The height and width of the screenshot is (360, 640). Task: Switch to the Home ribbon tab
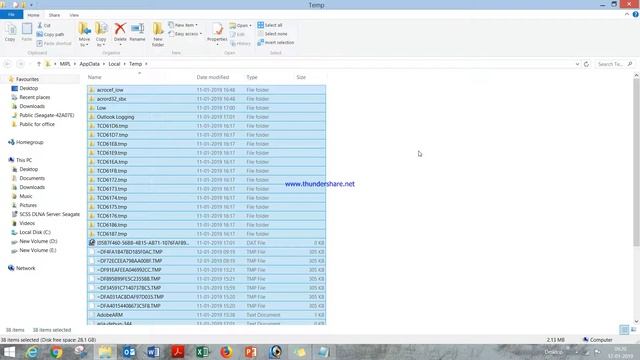(33, 15)
